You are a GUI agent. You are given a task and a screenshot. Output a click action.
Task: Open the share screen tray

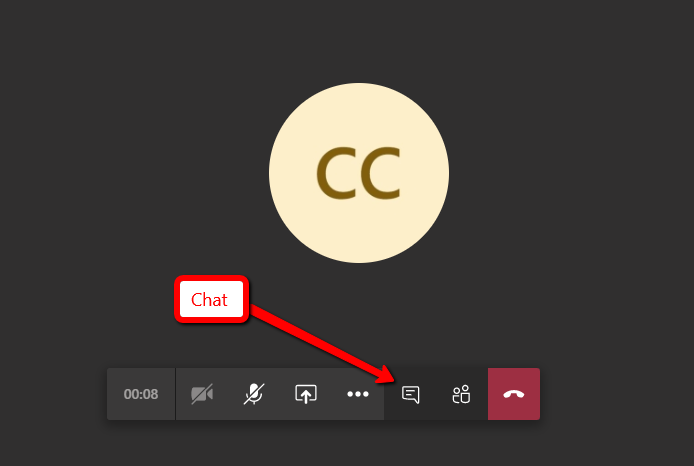point(306,394)
